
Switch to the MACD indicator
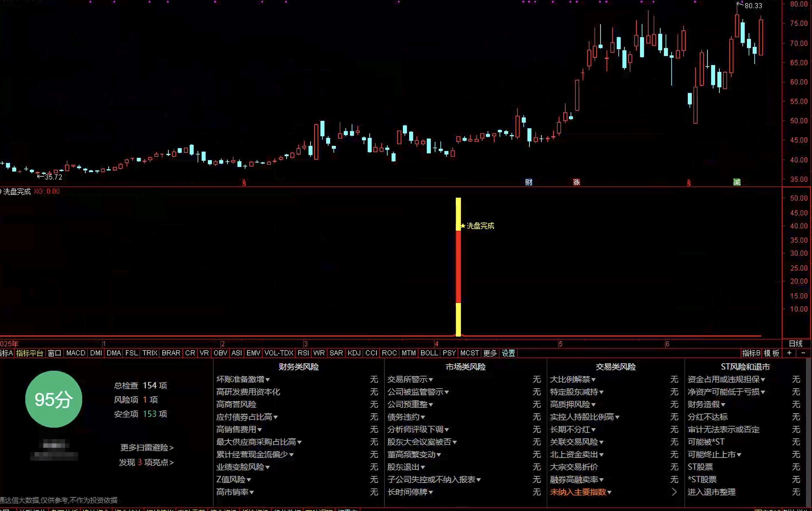tap(76, 353)
